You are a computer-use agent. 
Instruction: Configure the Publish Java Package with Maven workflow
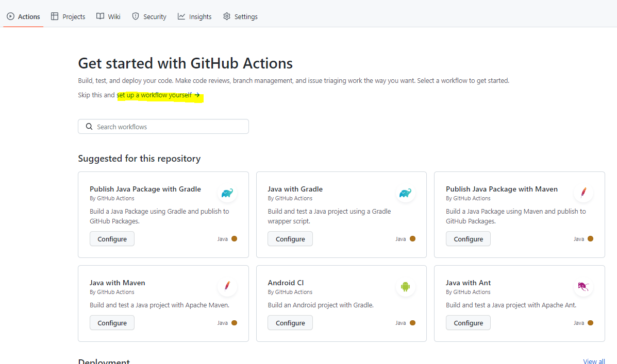pyautogui.click(x=468, y=239)
